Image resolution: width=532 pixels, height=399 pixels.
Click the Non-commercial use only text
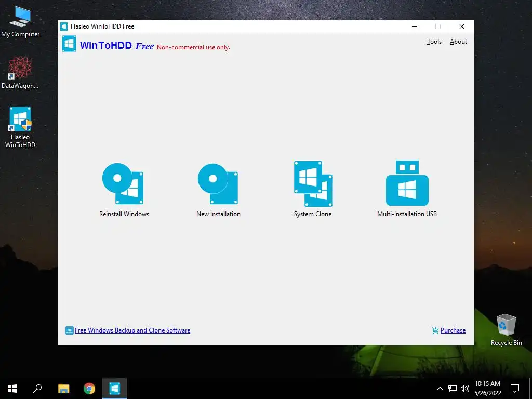pos(193,47)
